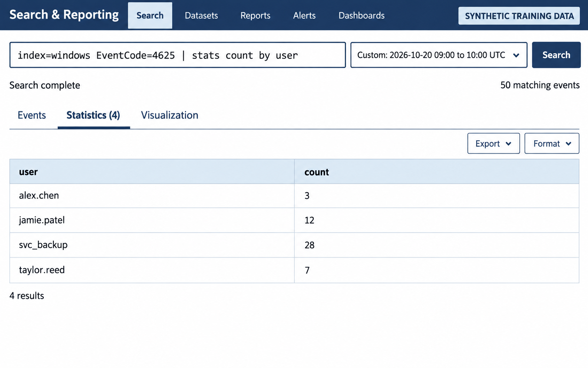Select the alex.chen user cell
Image resolution: width=588 pixels, height=368 pixels.
tap(152, 195)
